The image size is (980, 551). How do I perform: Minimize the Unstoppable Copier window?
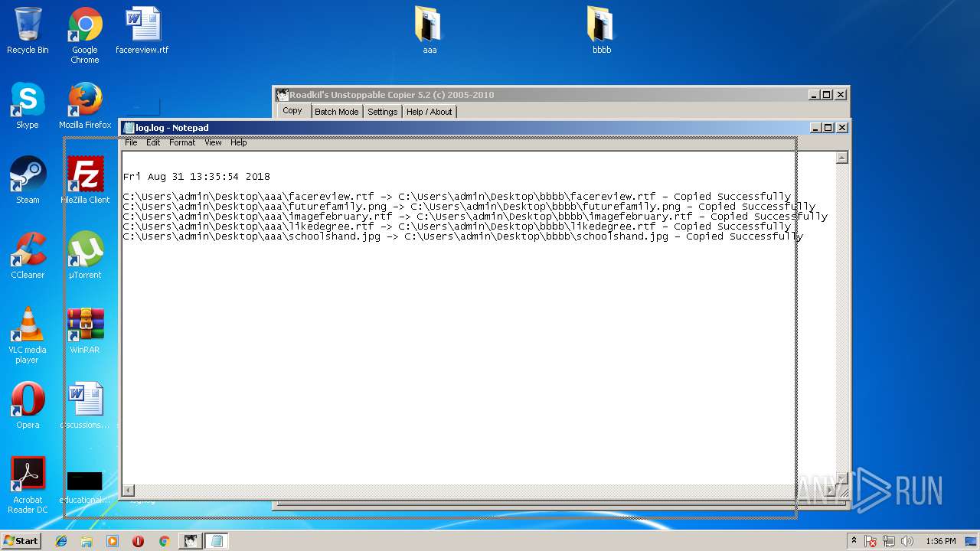(814, 95)
